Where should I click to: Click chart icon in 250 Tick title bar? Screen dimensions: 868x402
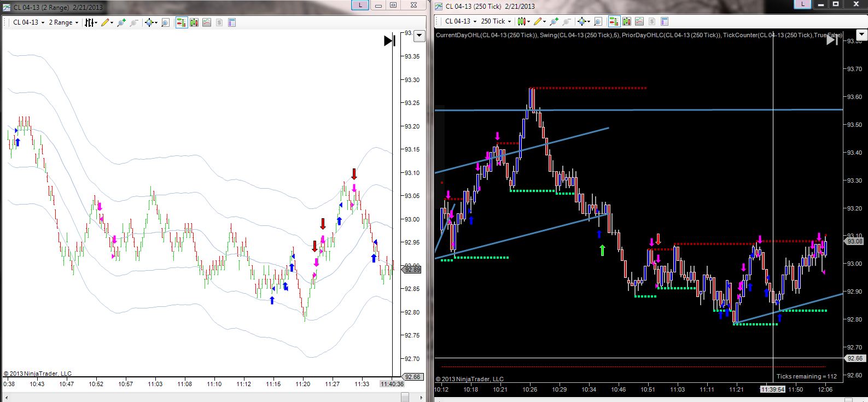(439, 6)
